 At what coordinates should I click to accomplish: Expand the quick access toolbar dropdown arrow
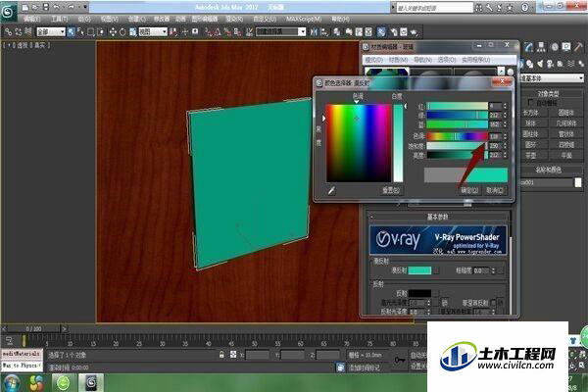(85, 7)
